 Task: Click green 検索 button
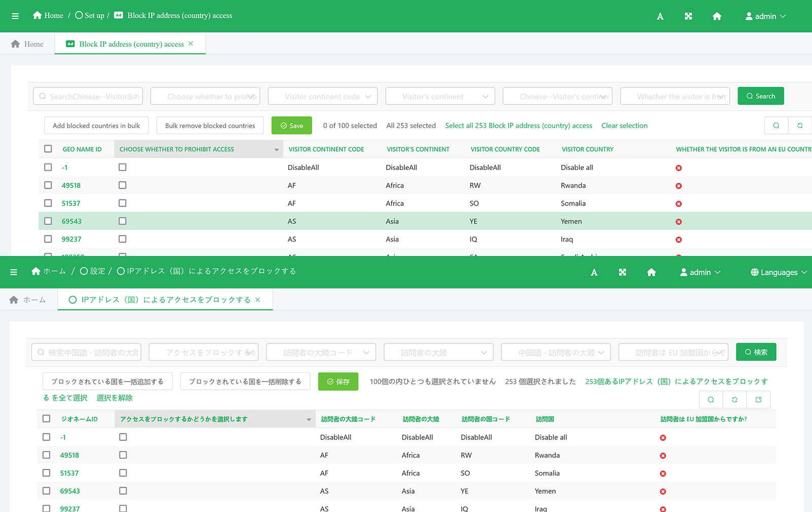tap(756, 352)
